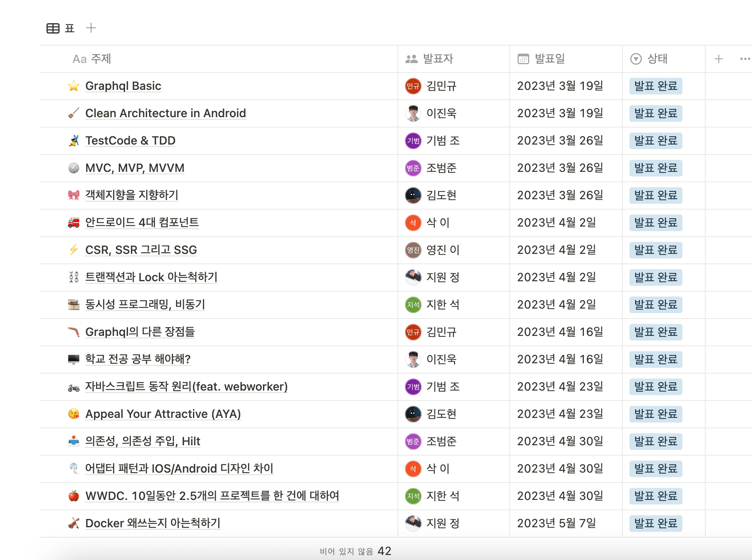Open Appeal Your Attractive (AYA) page
Screen dimensions: 752x560
[x=163, y=414]
